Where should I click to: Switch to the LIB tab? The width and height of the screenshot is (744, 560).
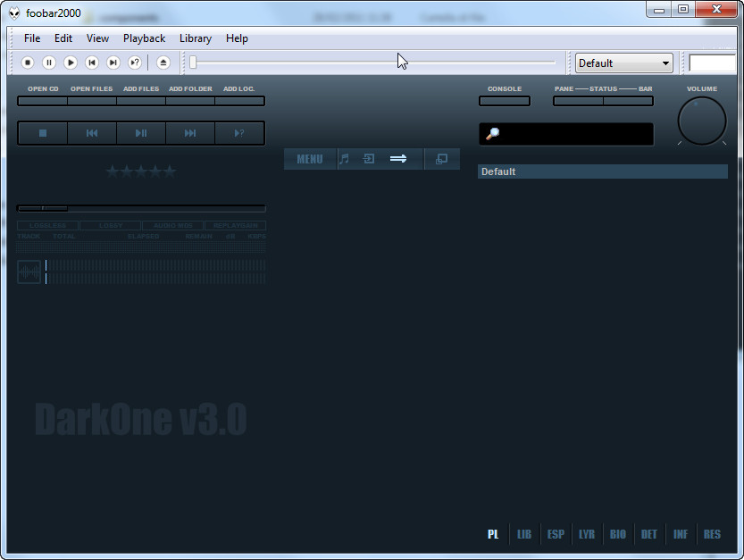[x=524, y=534]
